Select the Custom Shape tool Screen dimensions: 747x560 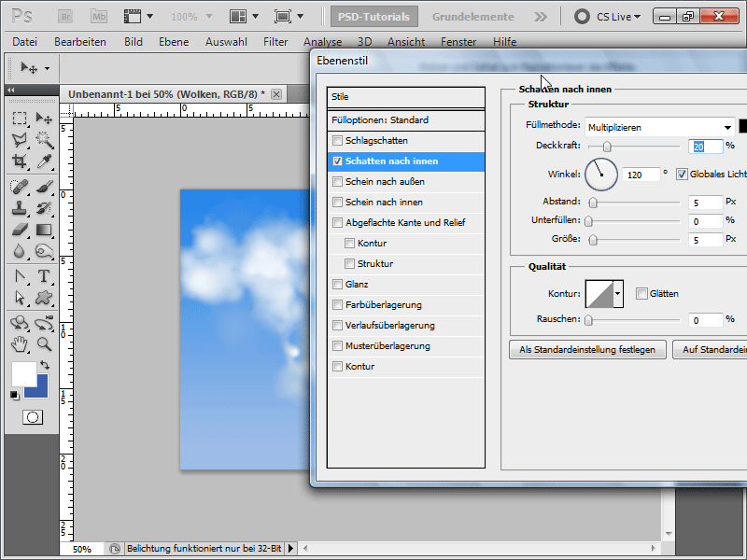point(44,298)
